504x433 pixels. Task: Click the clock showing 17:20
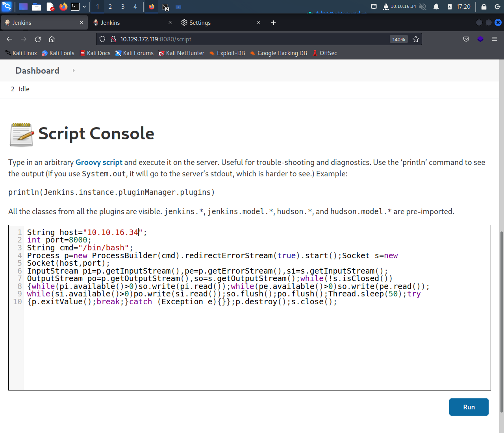click(x=463, y=7)
